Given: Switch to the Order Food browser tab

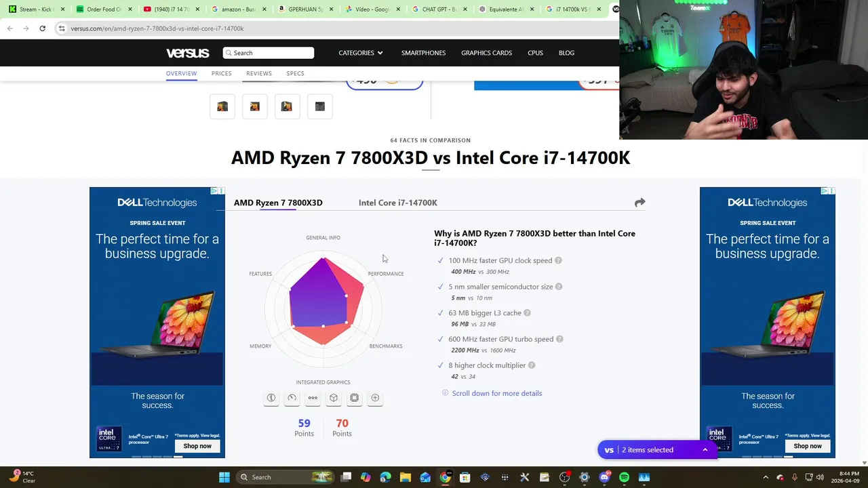Looking at the screenshot, I should [104, 9].
